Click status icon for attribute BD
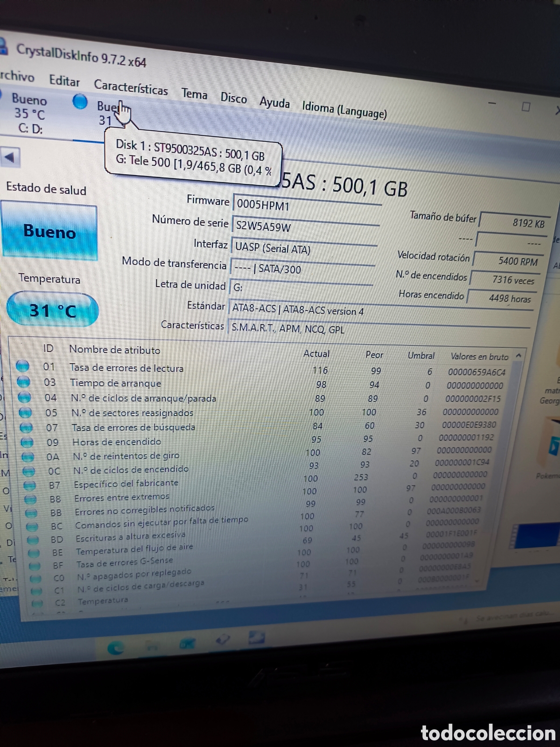Image resolution: width=560 pixels, height=747 pixels. [x=33, y=540]
